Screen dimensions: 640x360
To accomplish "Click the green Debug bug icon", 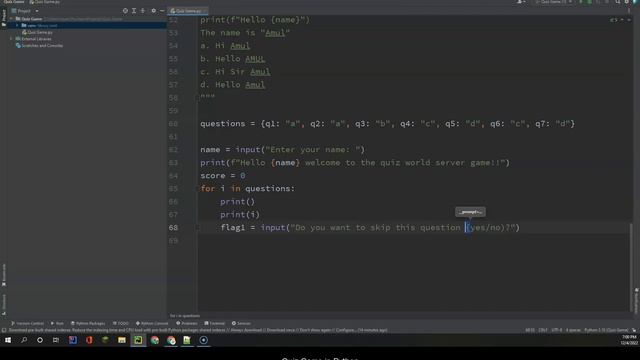I will point(589,2).
